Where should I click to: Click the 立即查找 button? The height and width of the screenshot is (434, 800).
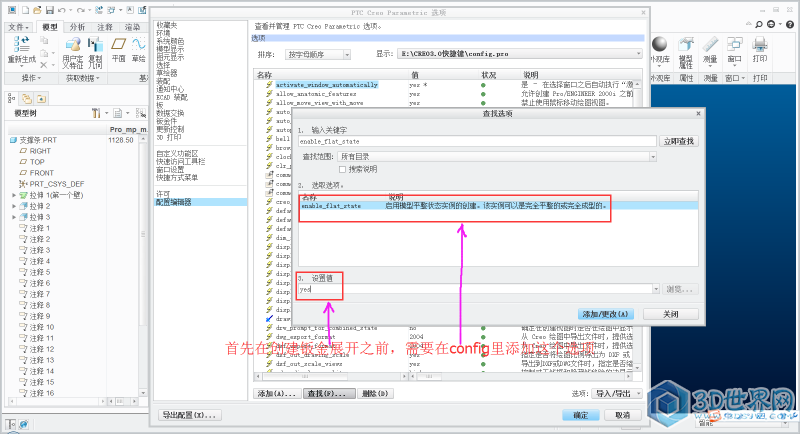[679, 141]
